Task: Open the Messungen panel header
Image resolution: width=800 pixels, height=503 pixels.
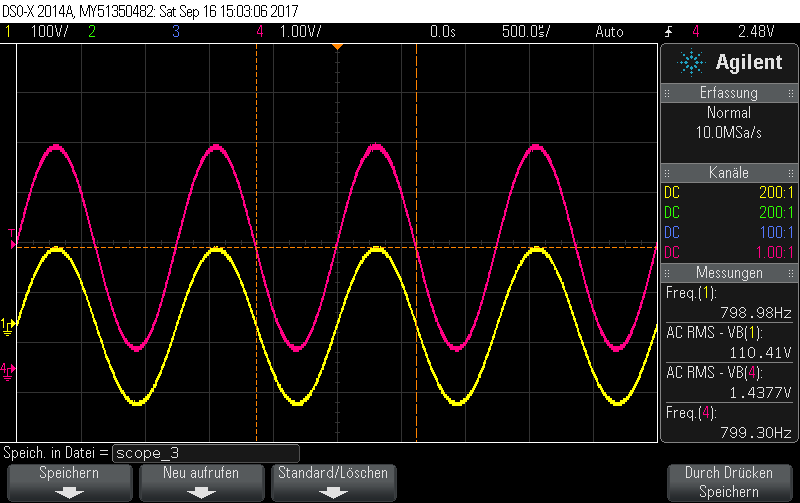Action: click(729, 273)
